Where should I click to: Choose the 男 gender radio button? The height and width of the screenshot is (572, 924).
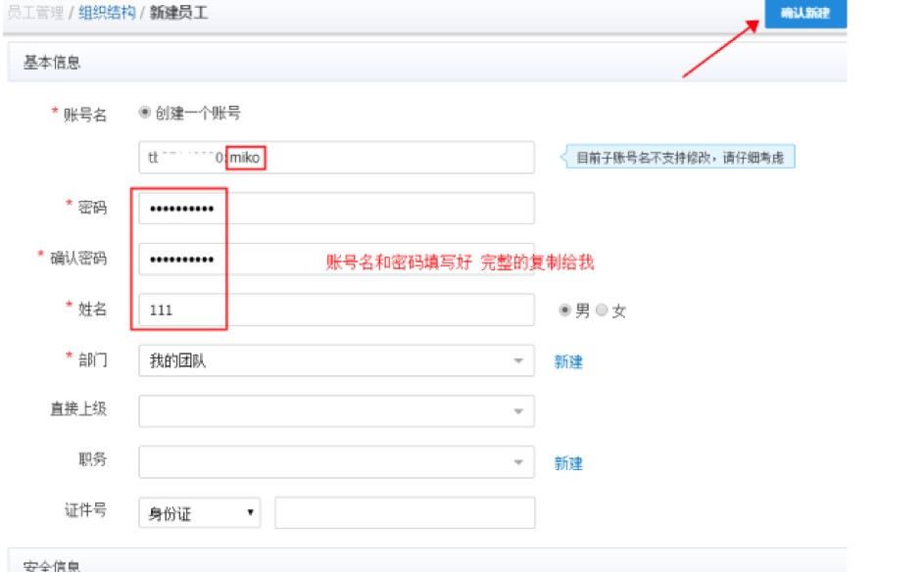tap(564, 310)
